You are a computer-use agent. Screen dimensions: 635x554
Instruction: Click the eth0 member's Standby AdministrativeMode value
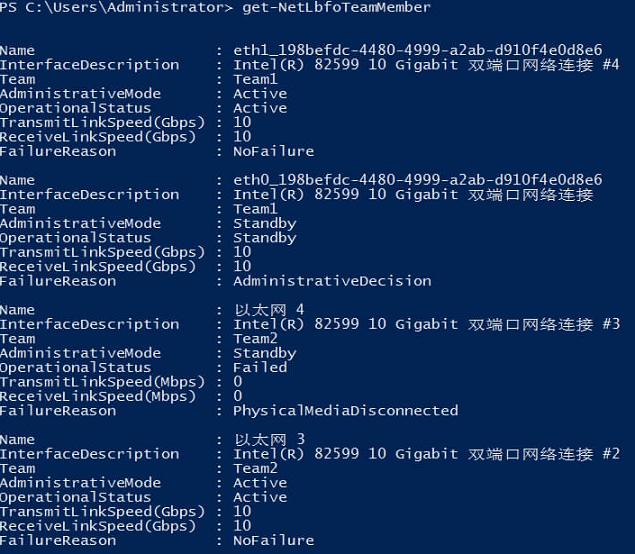tap(264, 223)
